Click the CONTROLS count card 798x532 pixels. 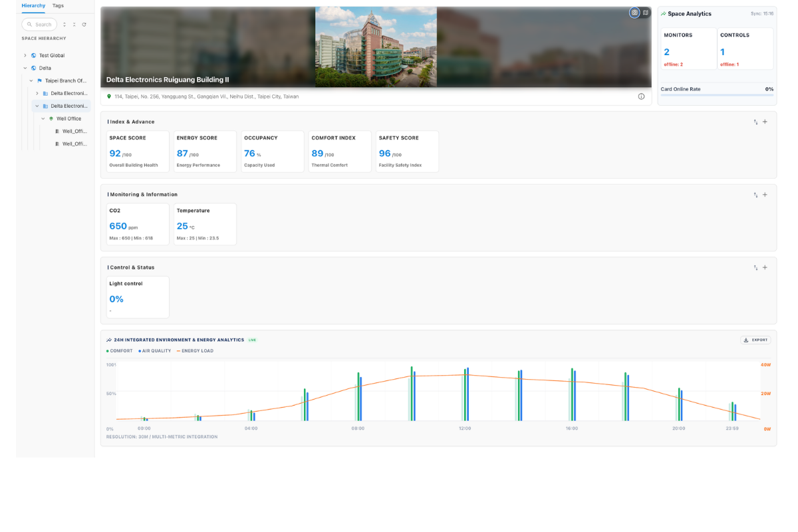click(745, 49)
